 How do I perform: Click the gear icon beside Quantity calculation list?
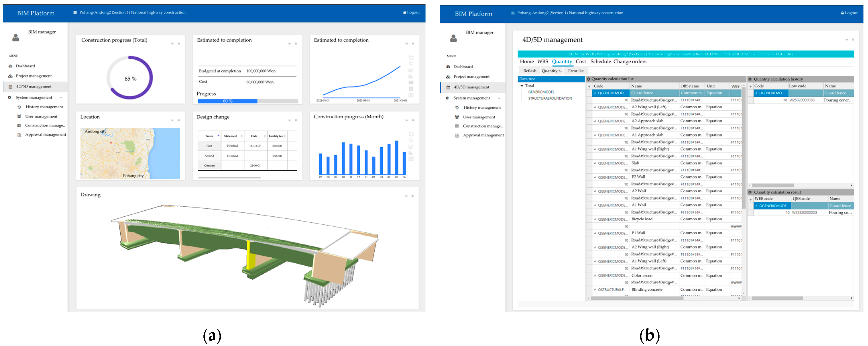[x=589, y=79]
